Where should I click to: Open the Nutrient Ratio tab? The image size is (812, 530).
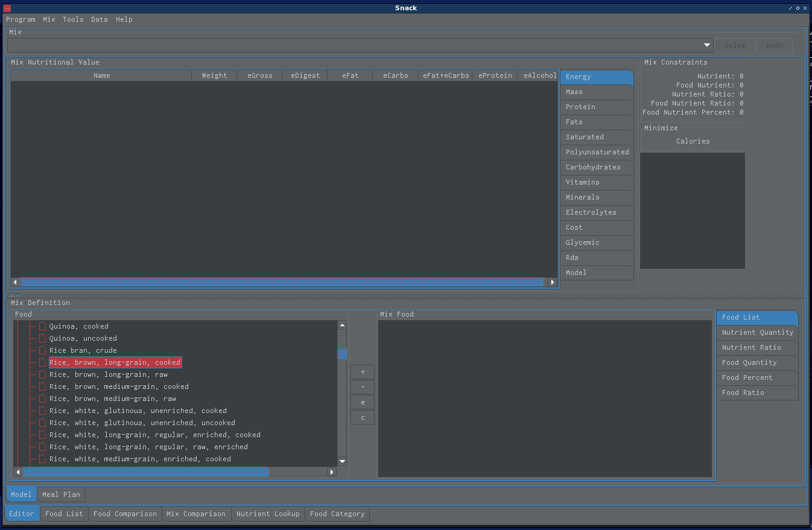click(757, 347)
